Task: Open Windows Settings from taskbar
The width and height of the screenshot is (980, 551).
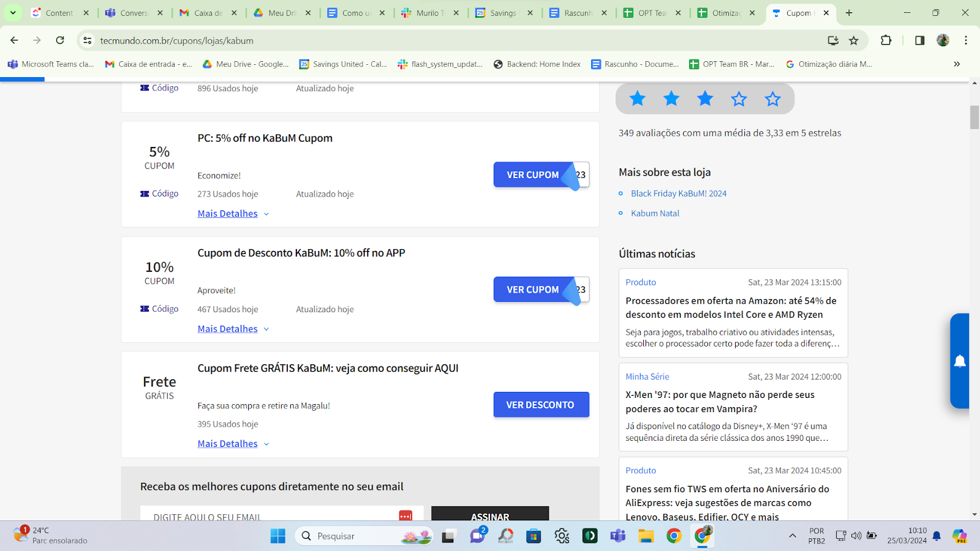Action: click(x=562, y=536)
